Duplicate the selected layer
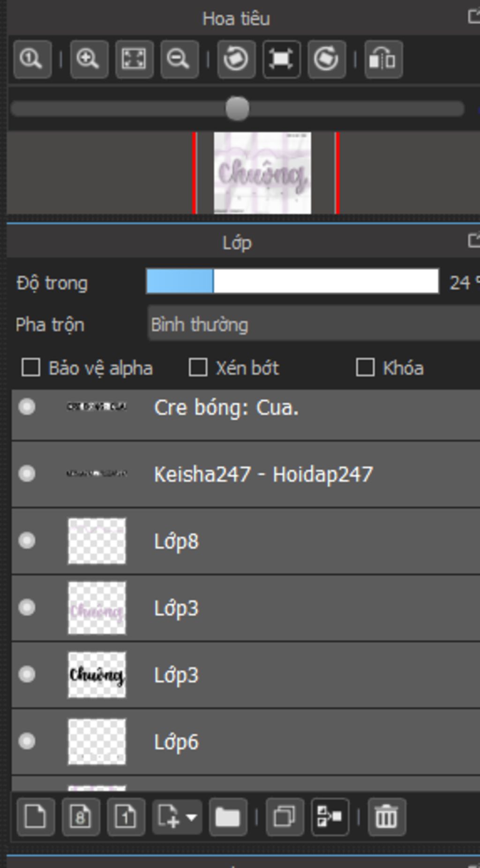 [284, 817]
